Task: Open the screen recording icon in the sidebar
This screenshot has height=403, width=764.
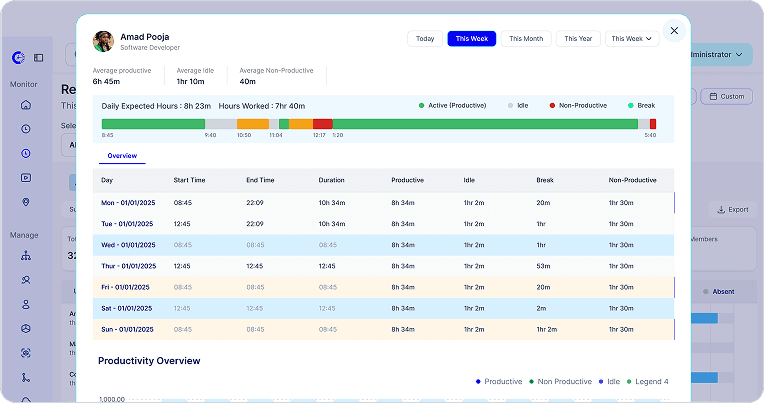Action: (26, 177)
